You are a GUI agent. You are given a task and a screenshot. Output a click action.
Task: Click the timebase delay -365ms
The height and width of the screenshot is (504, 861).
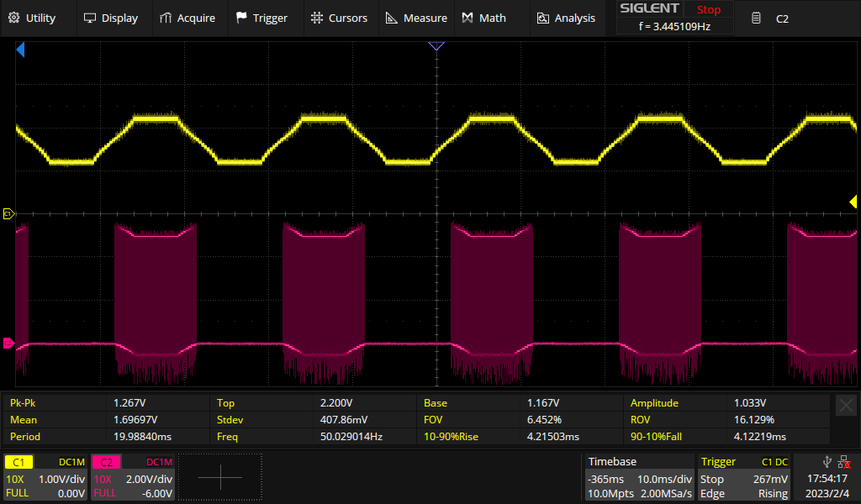(x=605, y=479)
